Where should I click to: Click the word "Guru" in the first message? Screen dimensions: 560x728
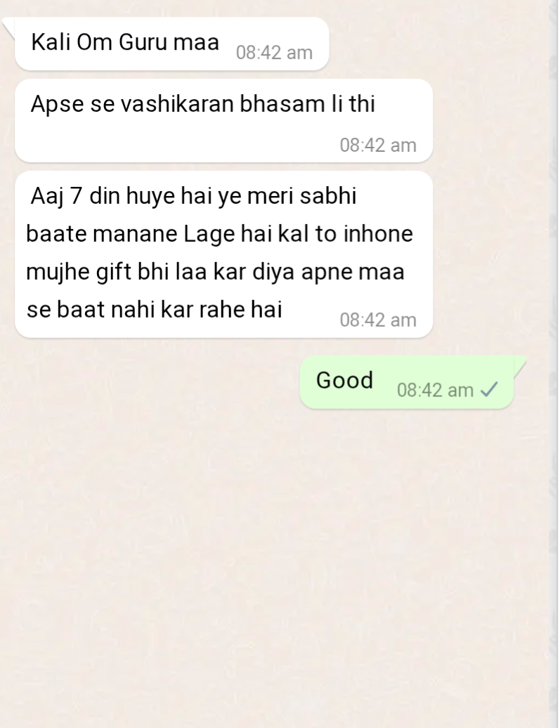[x=143, y=42]
